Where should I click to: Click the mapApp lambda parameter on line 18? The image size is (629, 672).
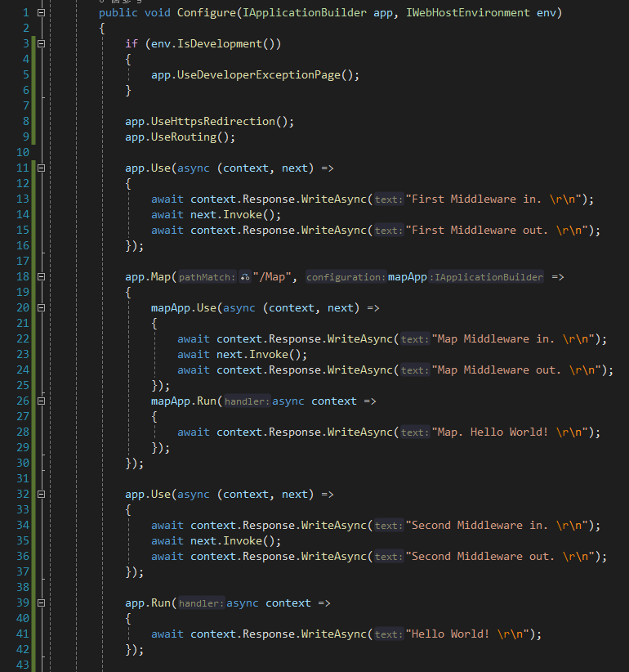(x=407, y=277)
